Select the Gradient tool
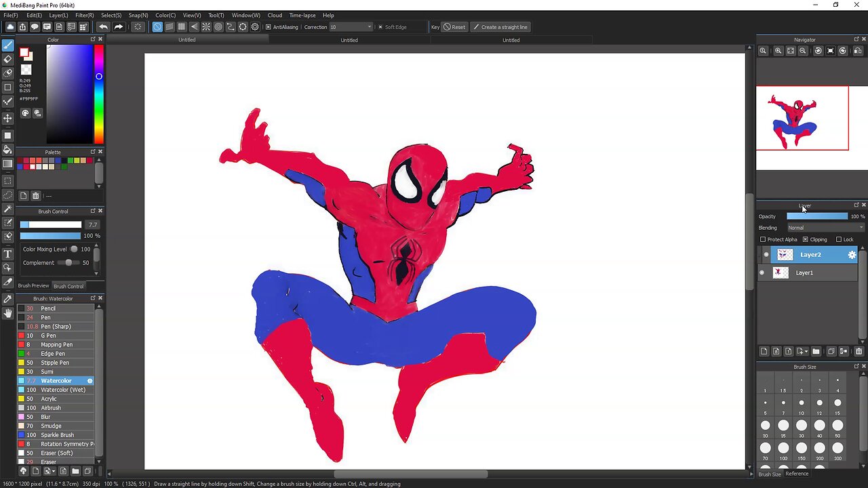Screen dimensions: 868x488 pos(7,163)
